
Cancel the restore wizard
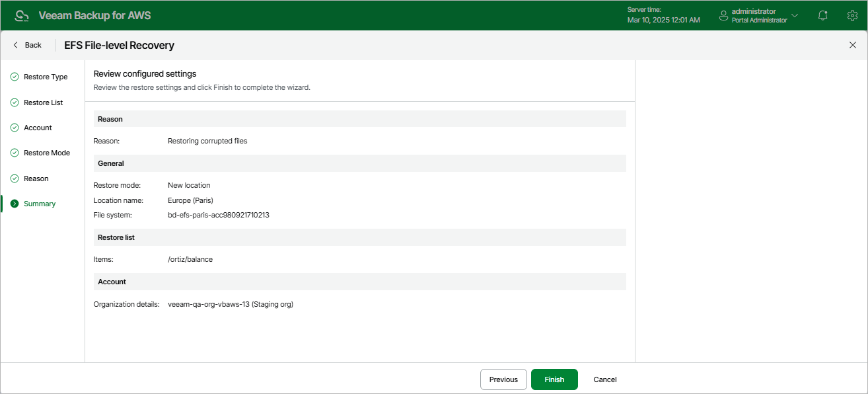click(x=605, y=379)
